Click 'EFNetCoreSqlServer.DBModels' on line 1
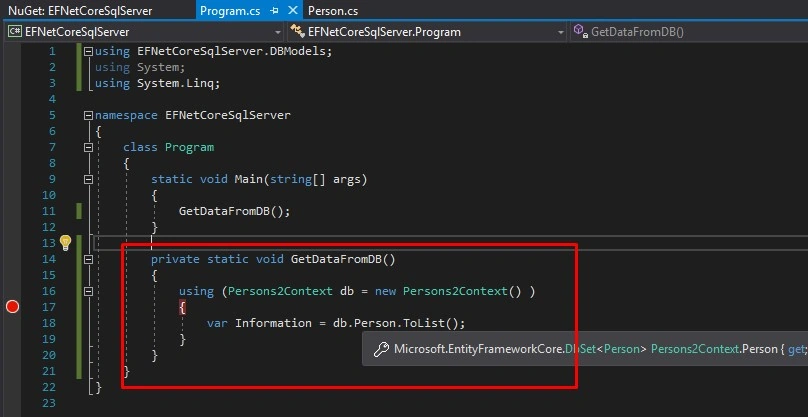The width and height of the screenshot is (808, 417). coord(231,51)
